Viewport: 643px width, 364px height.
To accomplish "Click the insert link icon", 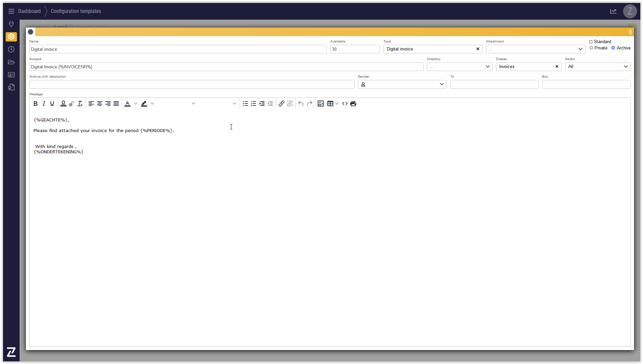I will [281, 104].
